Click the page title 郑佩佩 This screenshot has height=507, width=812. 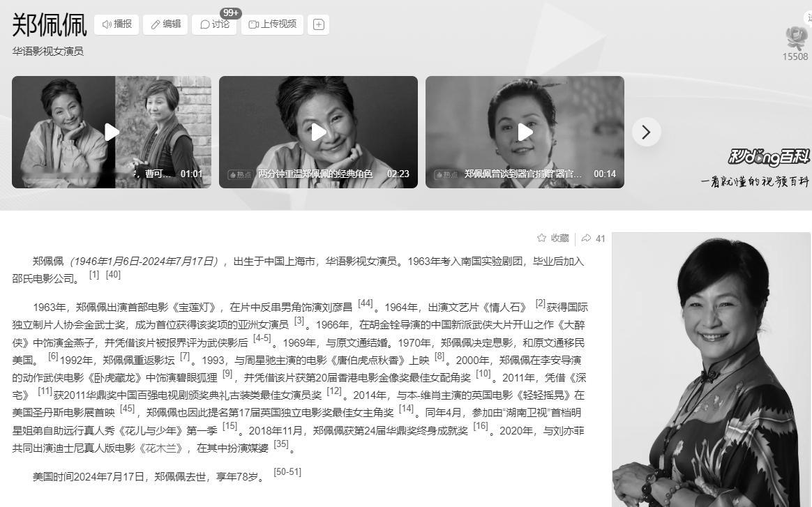pyautogui.click(x=50, y=25)
